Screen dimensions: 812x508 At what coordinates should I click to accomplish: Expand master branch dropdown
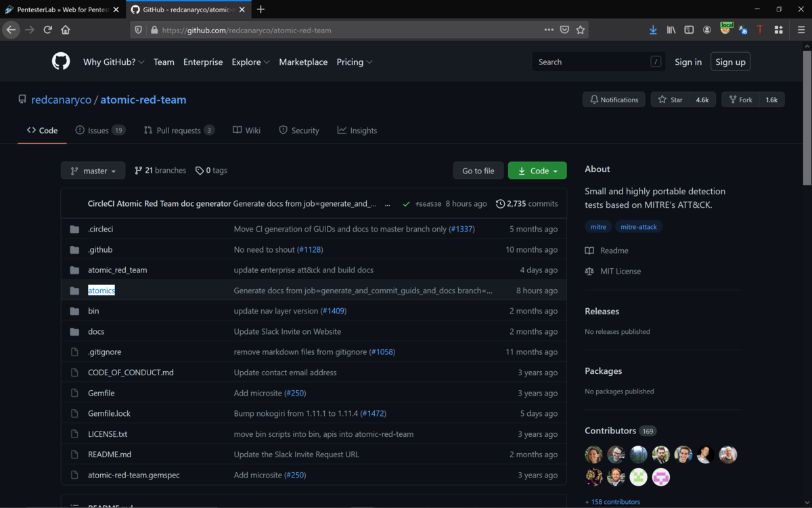pyautogui.click(x=93, y=171)
